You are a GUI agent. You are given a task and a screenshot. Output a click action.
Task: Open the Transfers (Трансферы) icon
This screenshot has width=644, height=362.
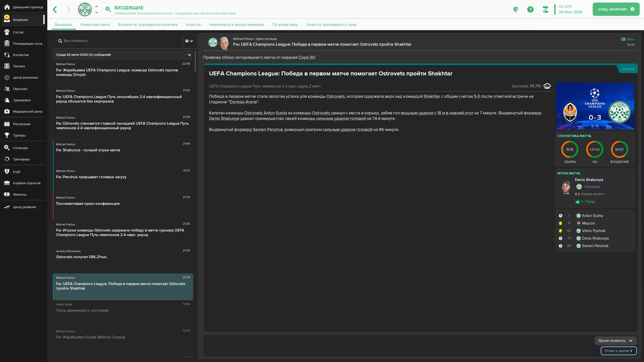(7, 159)
